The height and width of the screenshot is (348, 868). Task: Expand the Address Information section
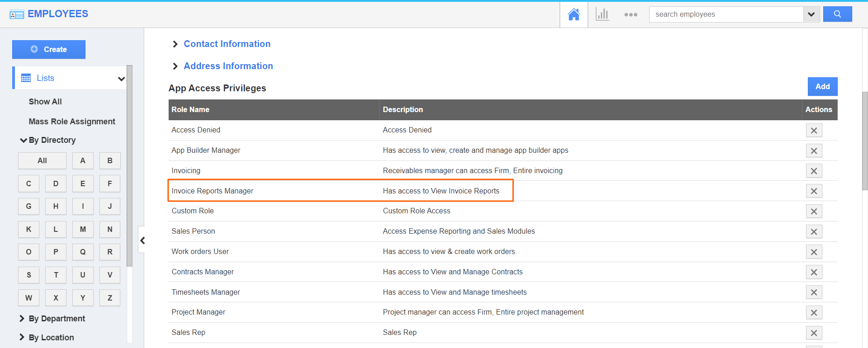click(x=228, y=66)
